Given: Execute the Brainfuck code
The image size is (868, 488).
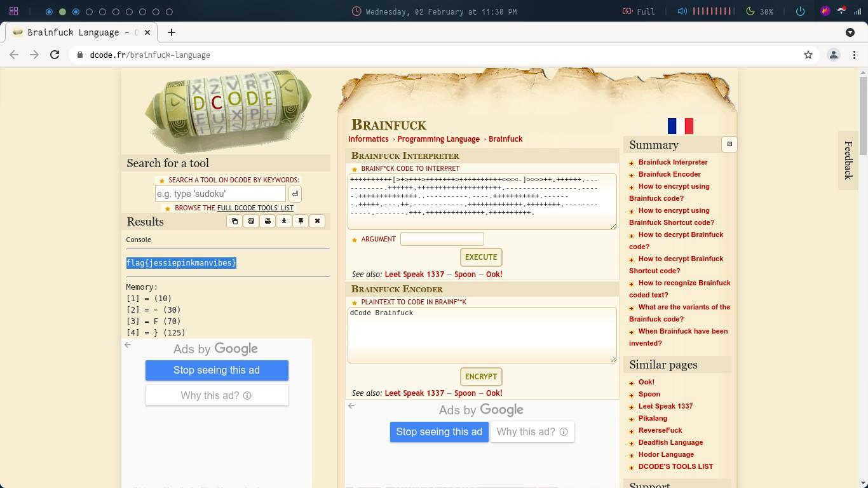Looking at the screenshot, I should (x=481, y=257).
